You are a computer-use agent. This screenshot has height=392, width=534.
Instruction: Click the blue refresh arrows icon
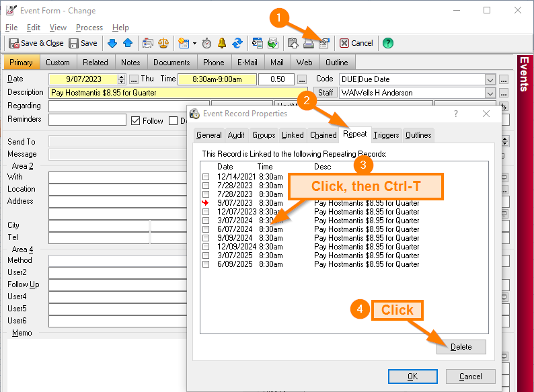coord(237,43)
